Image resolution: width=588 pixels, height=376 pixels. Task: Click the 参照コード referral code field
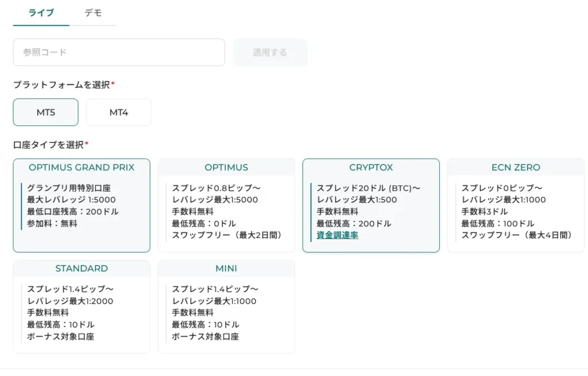pyautogui.click(x=119, y=52)
